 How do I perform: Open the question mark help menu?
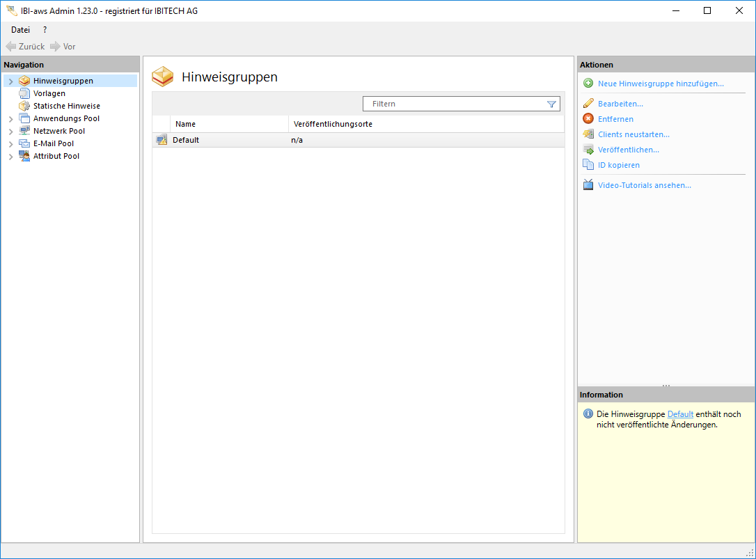45,30
